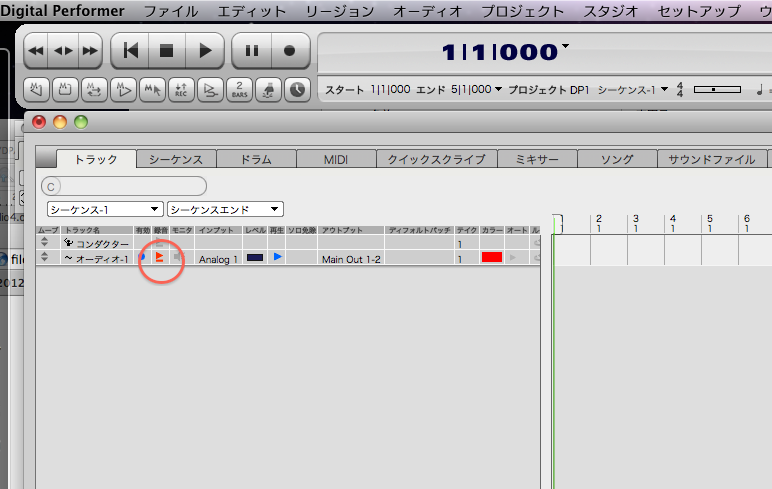This screenshot has height=489, width=772.
Task: Enable Overdub record mode REC button
Action: coord(181,90)
